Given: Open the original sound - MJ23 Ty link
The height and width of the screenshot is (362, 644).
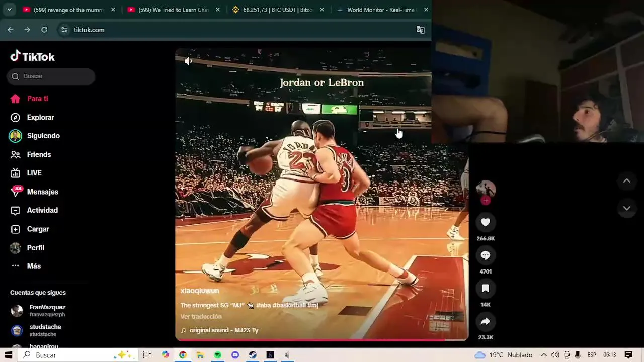Looking at the screenshot, I should click(x=219, y=330).
